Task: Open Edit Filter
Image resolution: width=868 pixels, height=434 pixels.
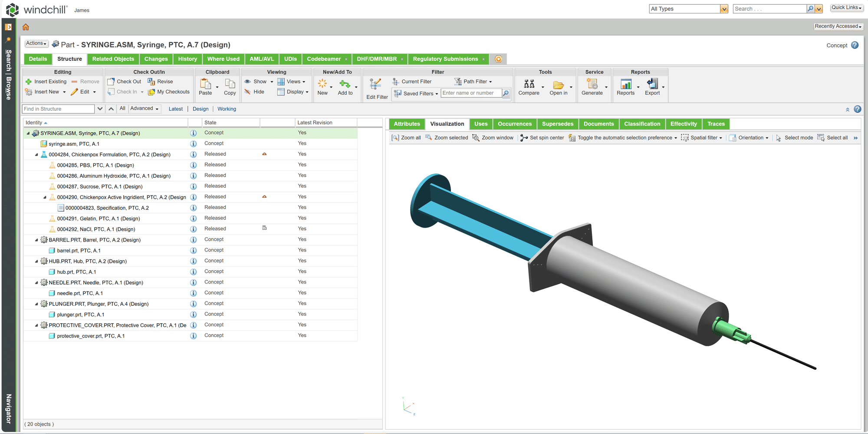Action: (377, 89)
